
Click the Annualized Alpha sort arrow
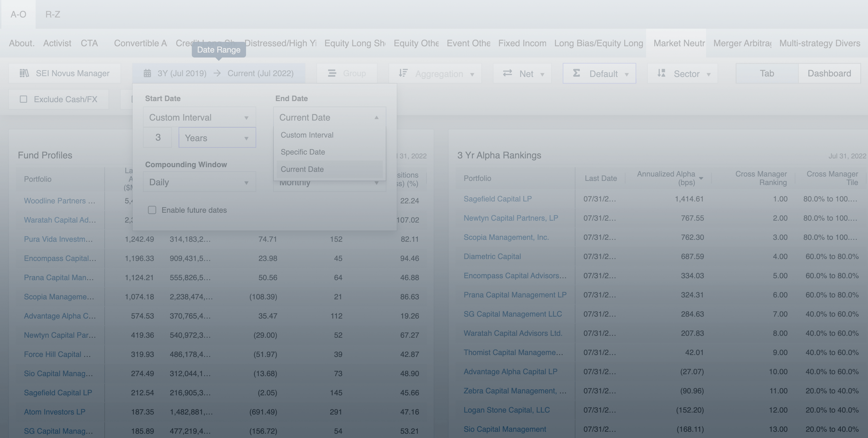click(x=701, y=178)
